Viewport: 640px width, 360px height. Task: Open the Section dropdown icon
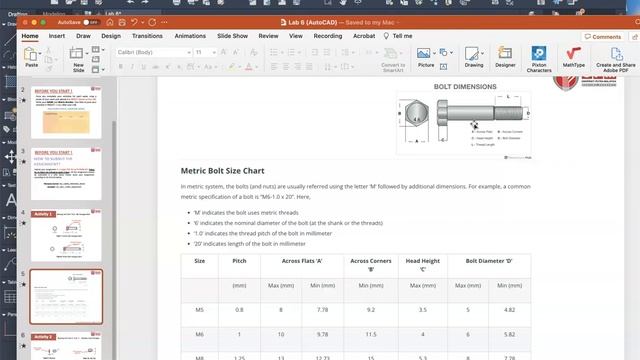(x=98, y=70)
